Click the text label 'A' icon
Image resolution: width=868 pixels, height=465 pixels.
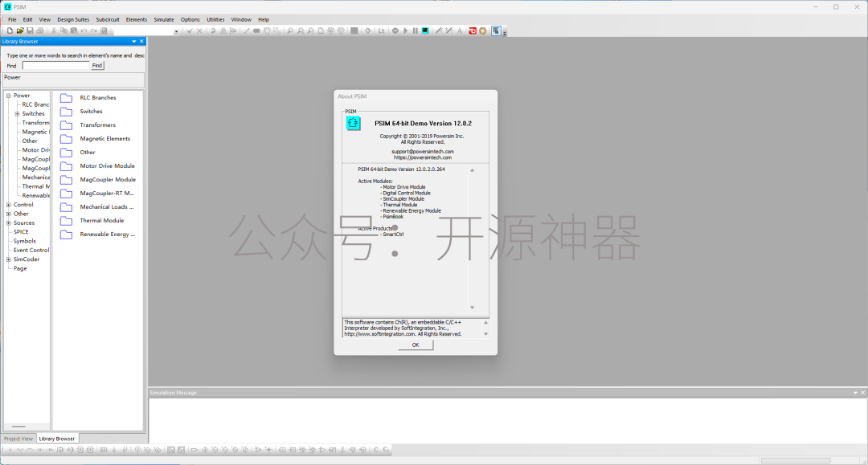pyautogui.click(x=460, y=31)
